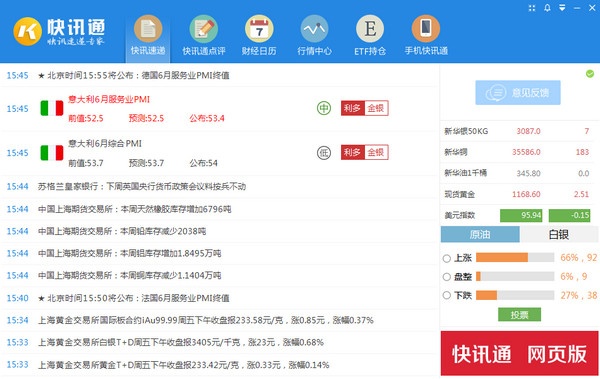Click the iAu99.99 closing price news item
600x379 pixels.
[205, 320]
